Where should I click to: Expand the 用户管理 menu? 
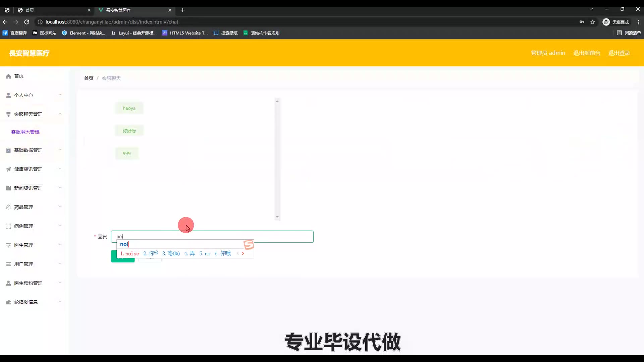coord(60,264)
